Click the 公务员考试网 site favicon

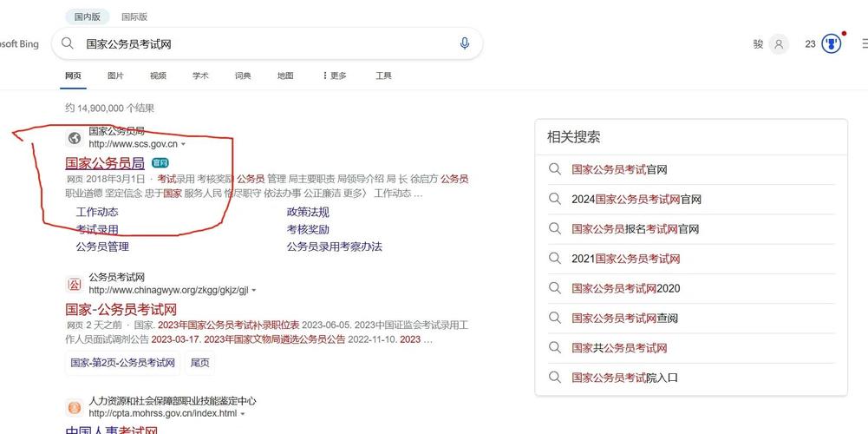click(75, 285)
